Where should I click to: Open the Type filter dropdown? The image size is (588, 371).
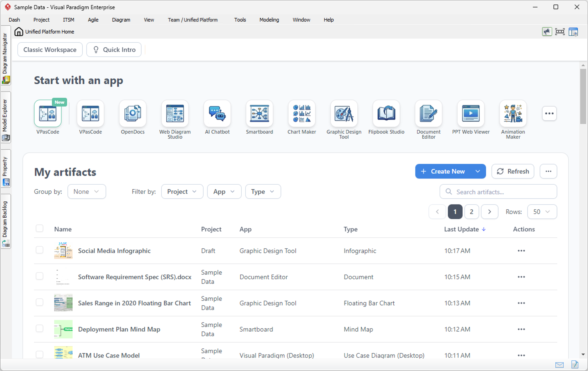pos(263,192)
